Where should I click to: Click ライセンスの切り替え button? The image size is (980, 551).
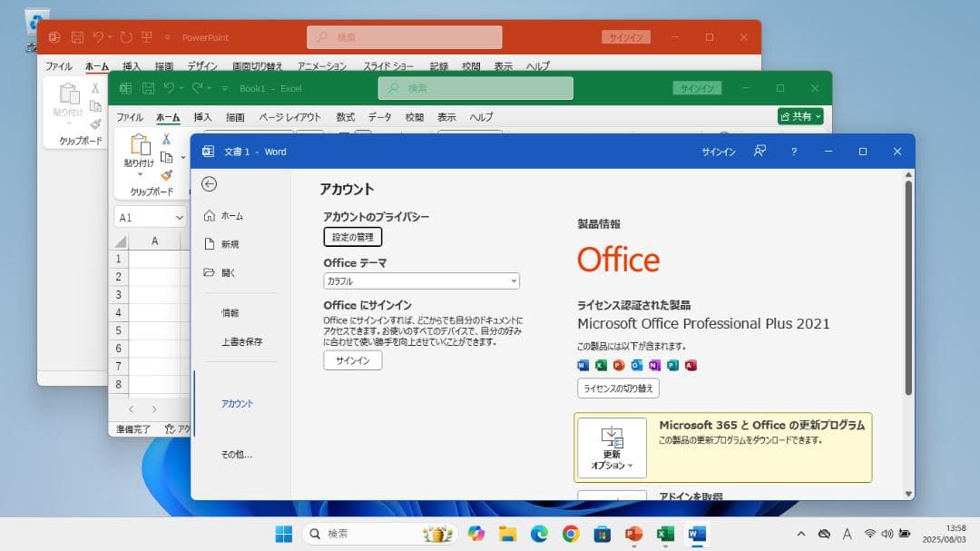[618, 389]
